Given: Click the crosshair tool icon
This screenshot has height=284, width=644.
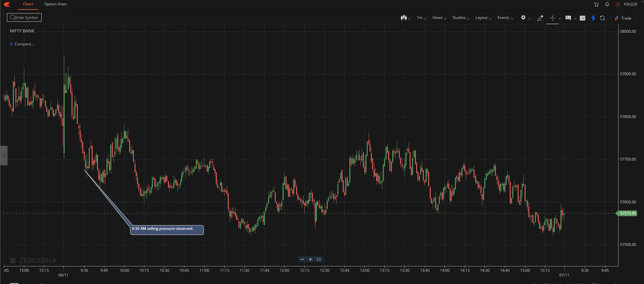Looking at the screenshot, I should pos(552,18).
